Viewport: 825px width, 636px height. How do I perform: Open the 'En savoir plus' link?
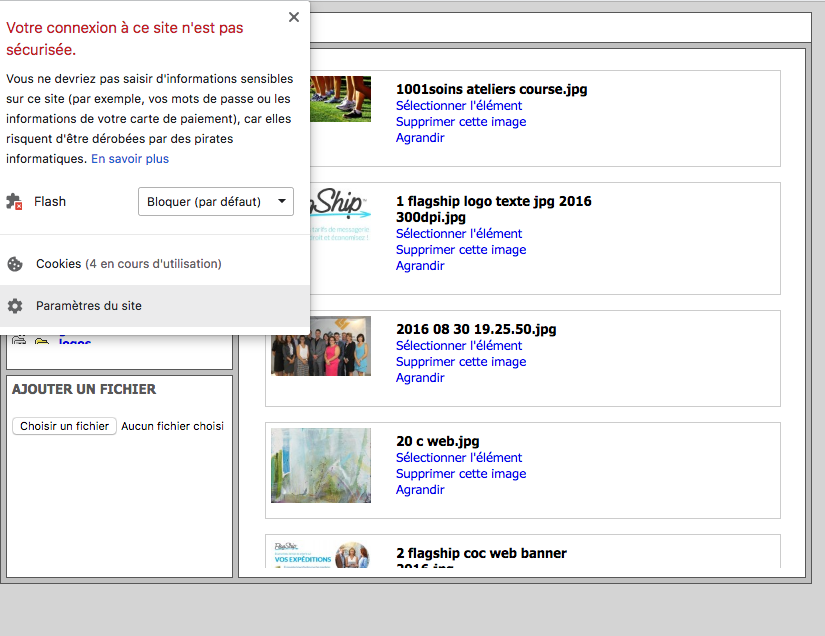point(130,159)
